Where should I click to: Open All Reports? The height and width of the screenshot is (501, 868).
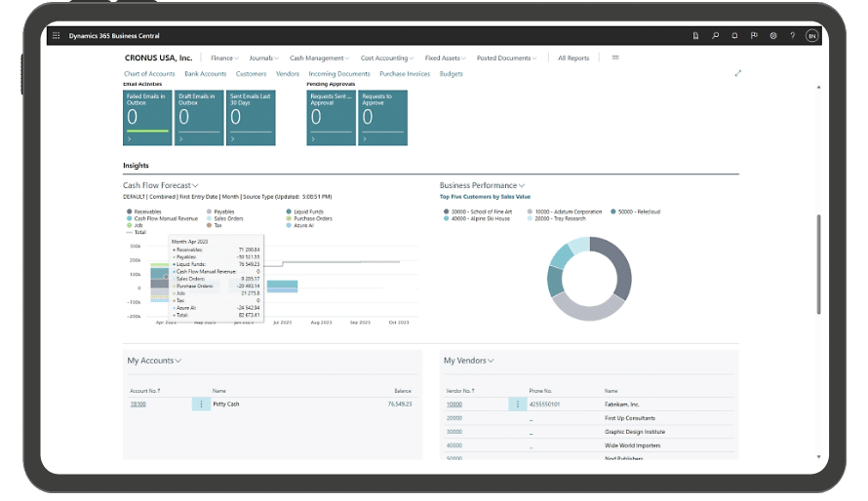(573, 58)
